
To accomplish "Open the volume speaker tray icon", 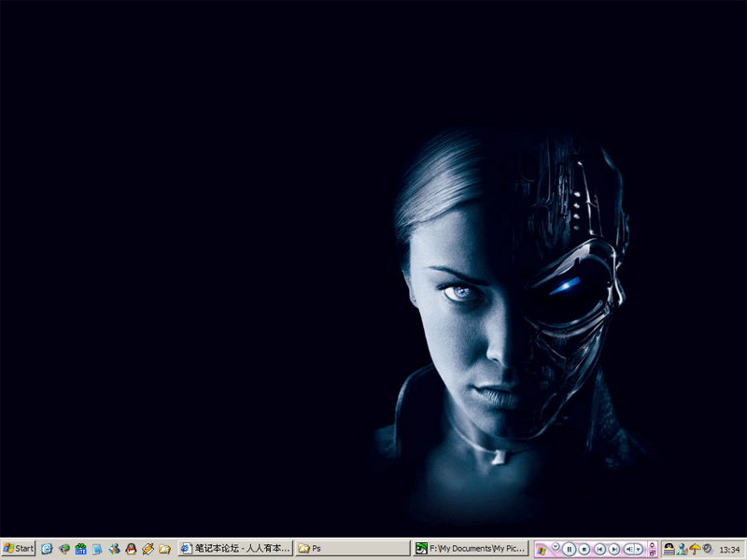I will (708, 549).
